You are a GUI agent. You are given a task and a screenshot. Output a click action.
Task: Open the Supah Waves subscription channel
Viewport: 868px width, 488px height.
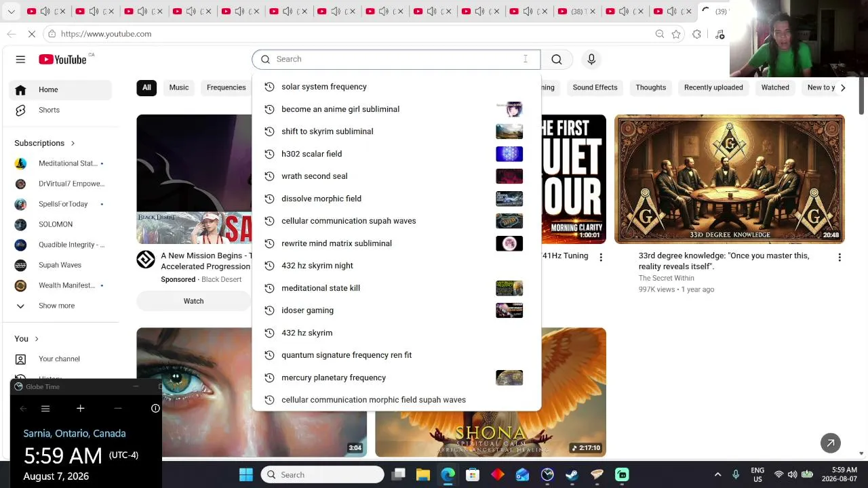(x=60, y=265)
